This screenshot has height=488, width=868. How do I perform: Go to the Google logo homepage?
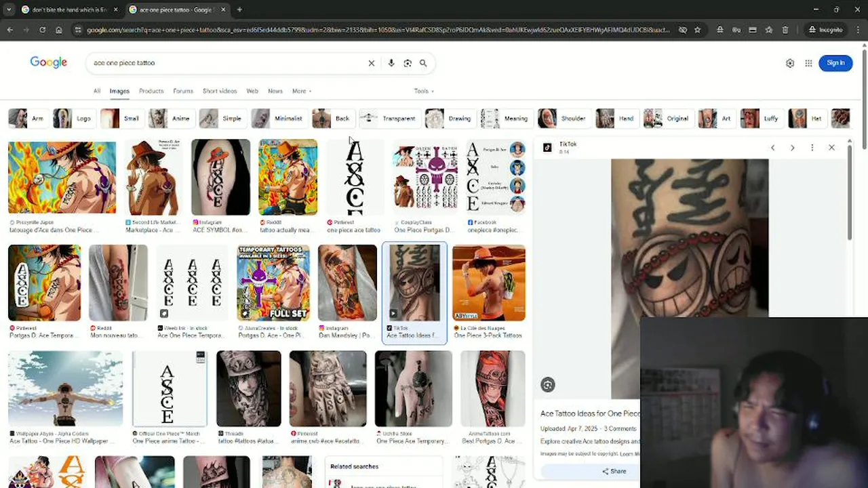[x=48, y=62]
